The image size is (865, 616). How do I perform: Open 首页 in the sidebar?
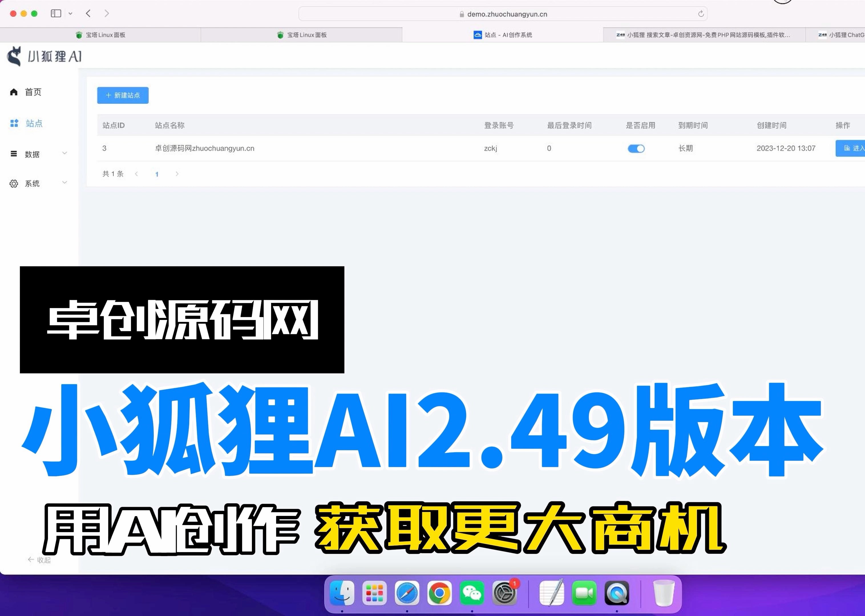[33, 92]
